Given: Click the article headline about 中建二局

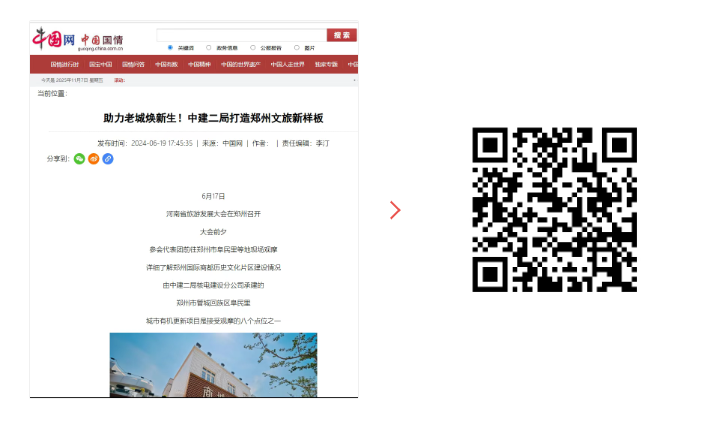Looking at the screenshot, I should tap(213, 118).
